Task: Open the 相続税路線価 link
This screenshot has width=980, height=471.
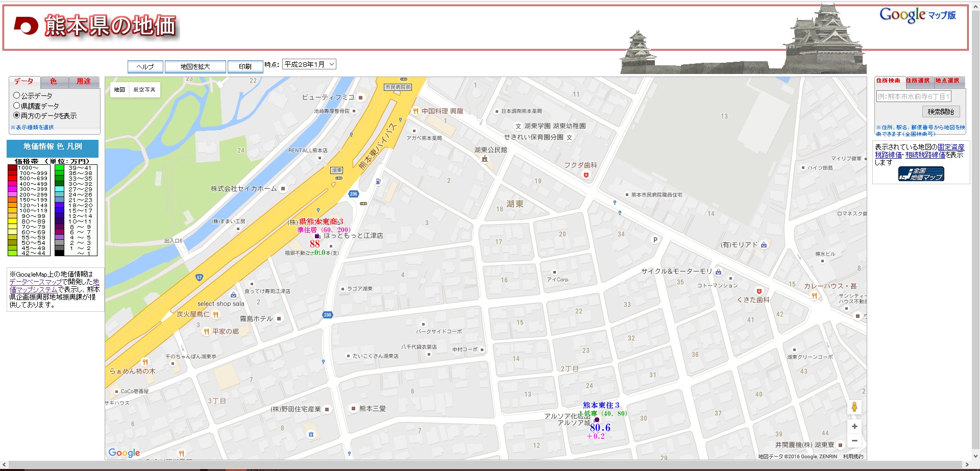Action: (x=925, y=155)
